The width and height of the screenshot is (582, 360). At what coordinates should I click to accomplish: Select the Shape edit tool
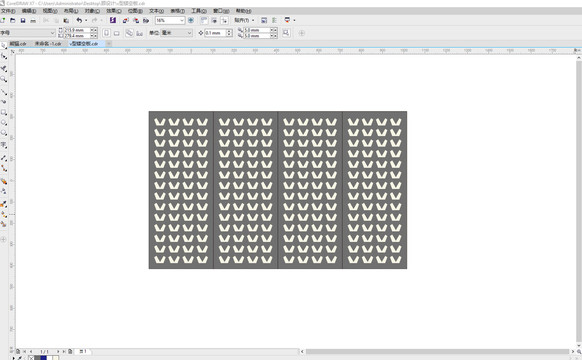4,56
